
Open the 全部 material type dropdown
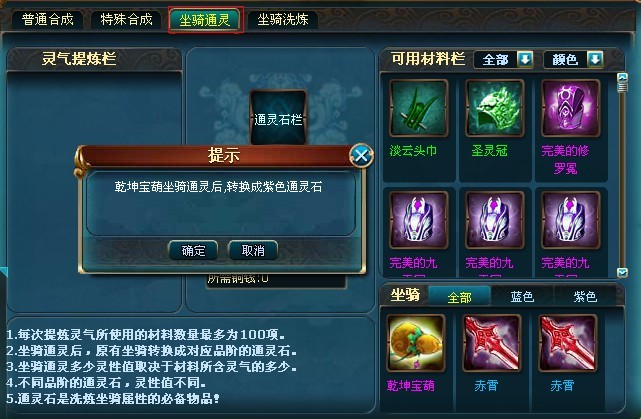(x=504, y=60)
